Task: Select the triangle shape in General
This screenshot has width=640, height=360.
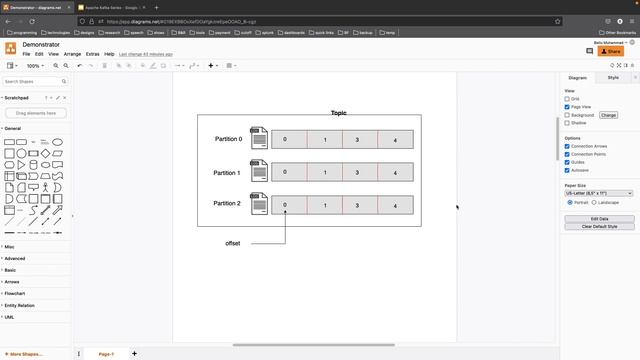Action: pyautogui.click(x=21, y=165)
